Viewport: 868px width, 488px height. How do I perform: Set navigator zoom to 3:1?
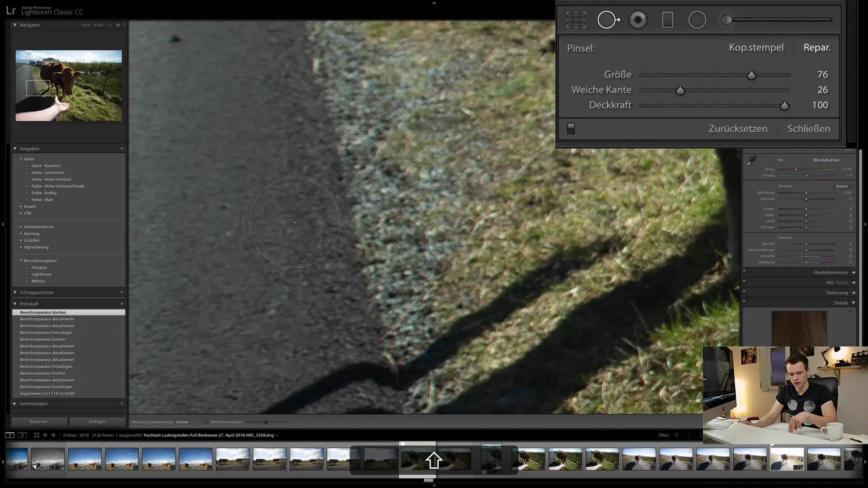[118, 25]
